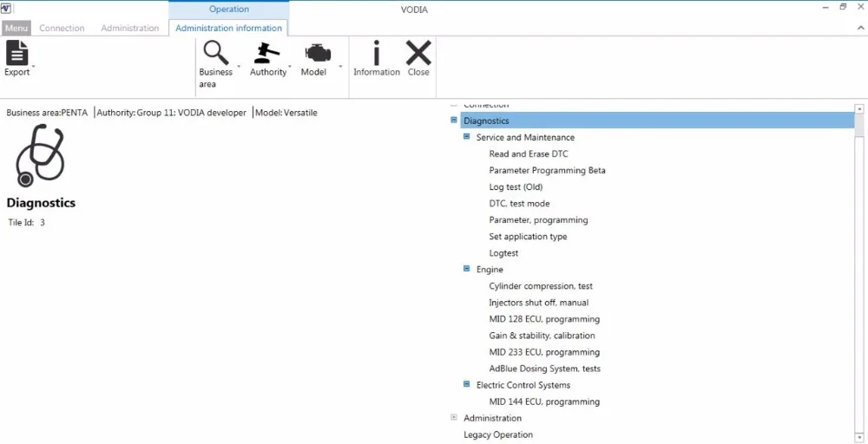Viewport: 868px width, 444px height.
Task: Click the Export document icon
Action: (x=16, y=53)
